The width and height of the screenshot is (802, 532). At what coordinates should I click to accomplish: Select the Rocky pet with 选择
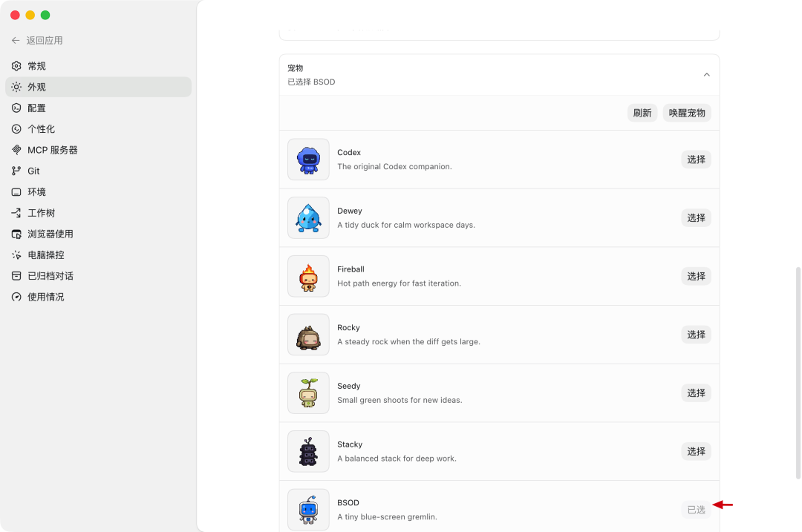pyautogui.click(x=696, y=335)
